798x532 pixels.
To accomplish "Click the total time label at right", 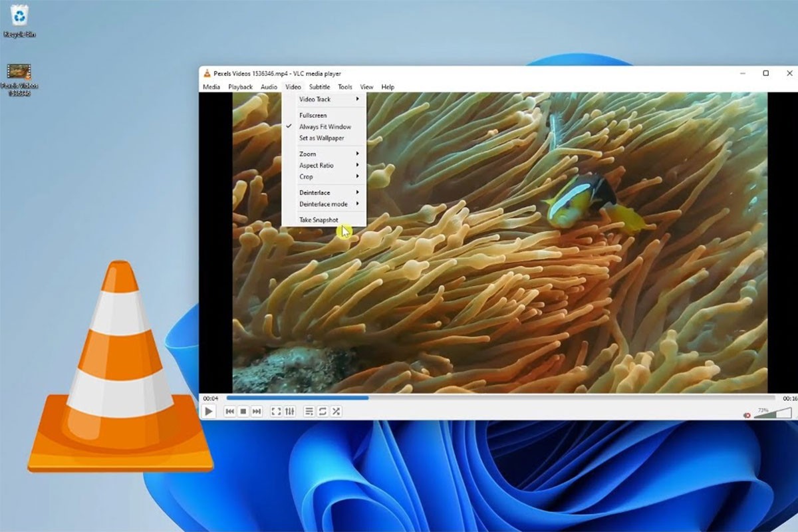I will pyautogui.click(x=789, y=398).
